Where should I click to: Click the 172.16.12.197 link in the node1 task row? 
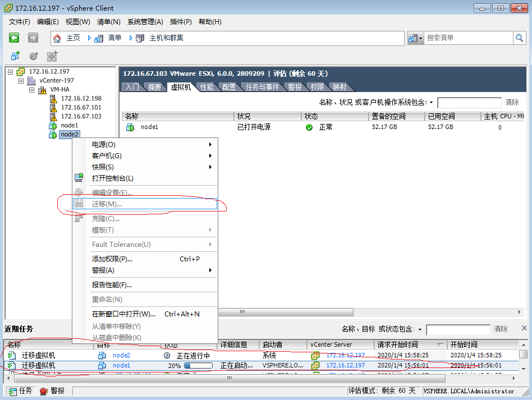pyautogui.click(x=345, y=365)
